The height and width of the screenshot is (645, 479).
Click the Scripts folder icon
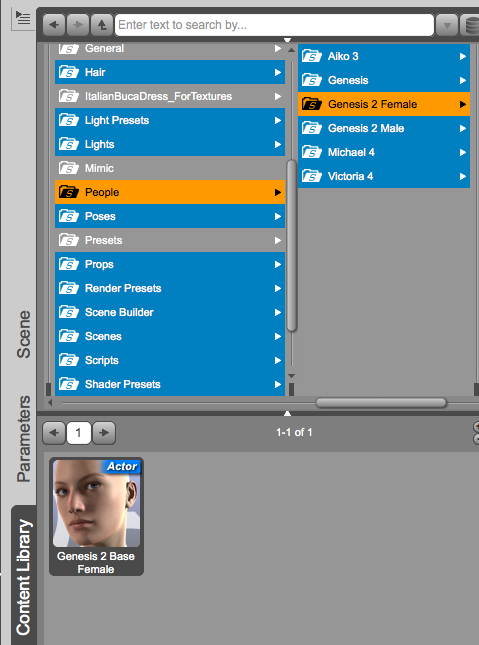(x=68, y=360)
